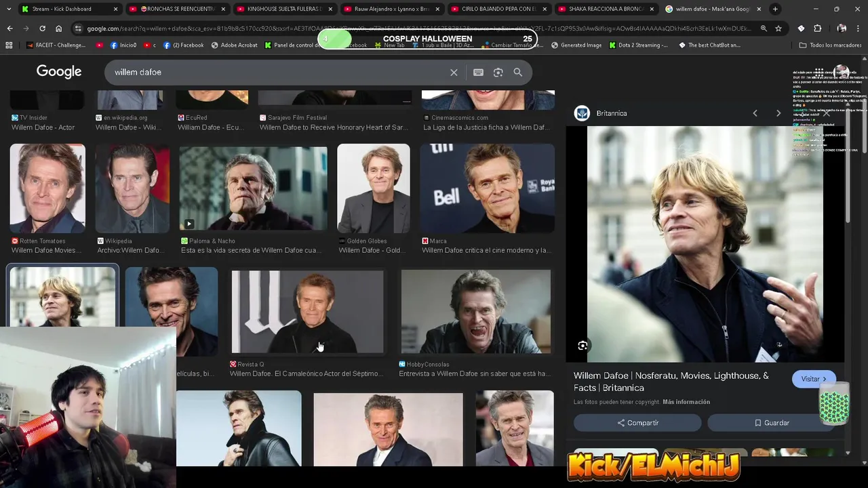View site information icon beside the URL
This screenshot has width=868, height=488.
79,28
